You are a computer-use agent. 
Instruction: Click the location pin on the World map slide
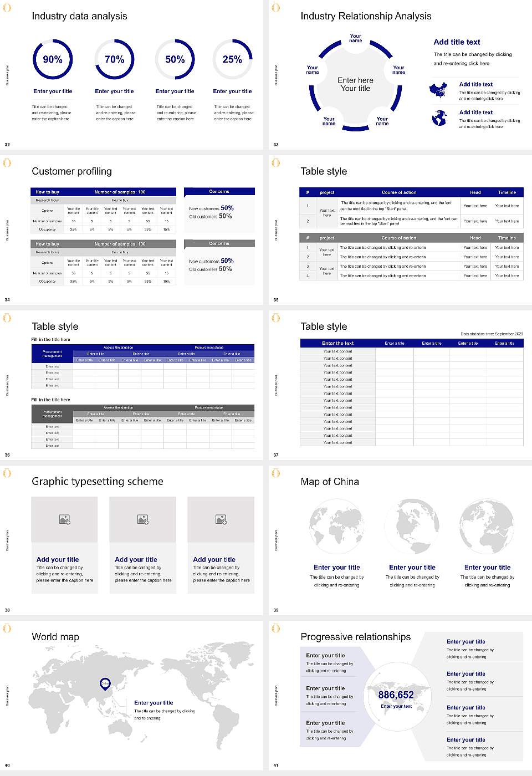(x=105, y=684)
